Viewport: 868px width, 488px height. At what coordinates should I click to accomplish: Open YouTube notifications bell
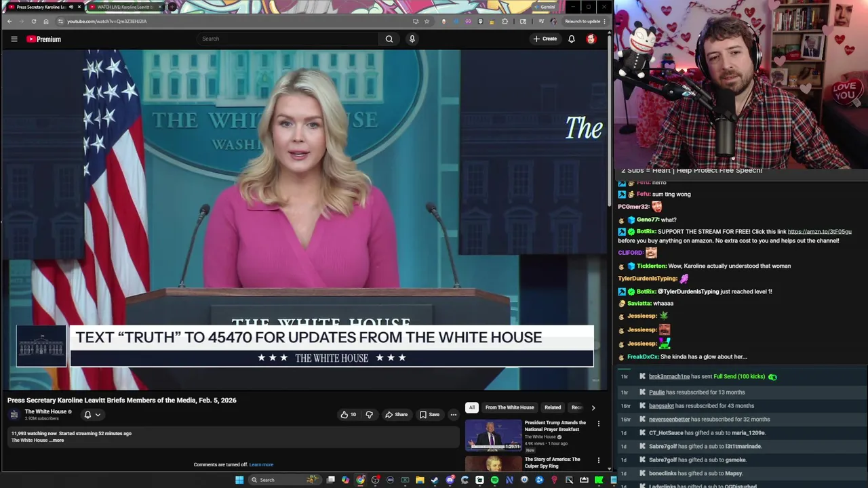572,39
